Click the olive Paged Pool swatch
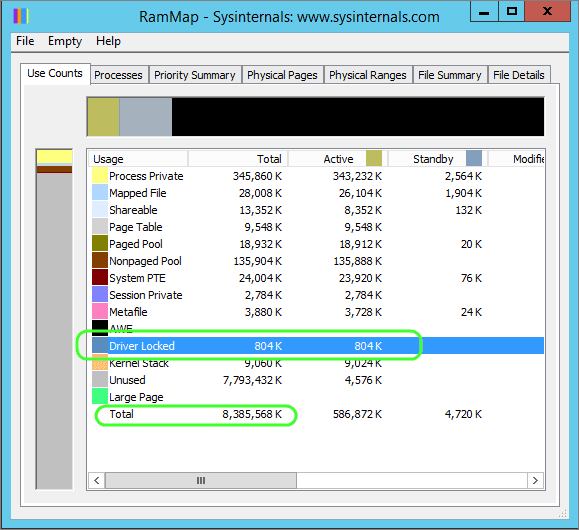The height and width of the screenshot is (530, 579). click(100, 243)
